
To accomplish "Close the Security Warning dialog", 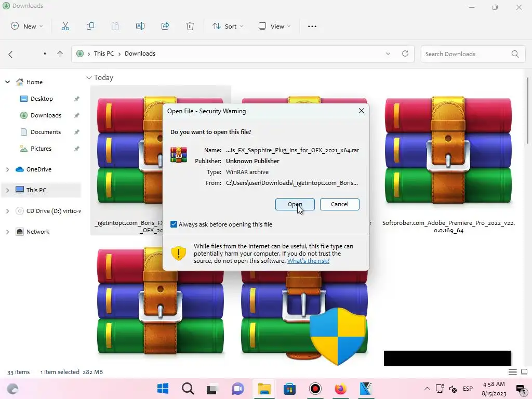I will 362,111.
